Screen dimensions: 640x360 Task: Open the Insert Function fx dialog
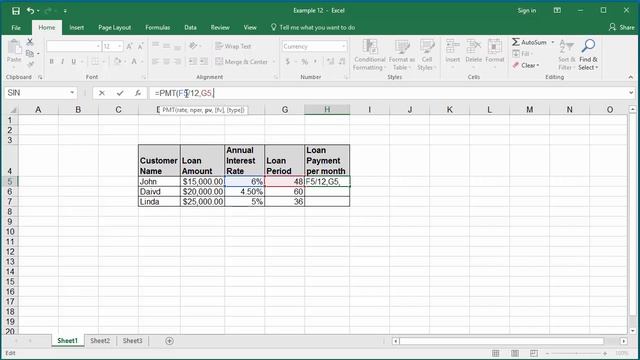(138, 93)
